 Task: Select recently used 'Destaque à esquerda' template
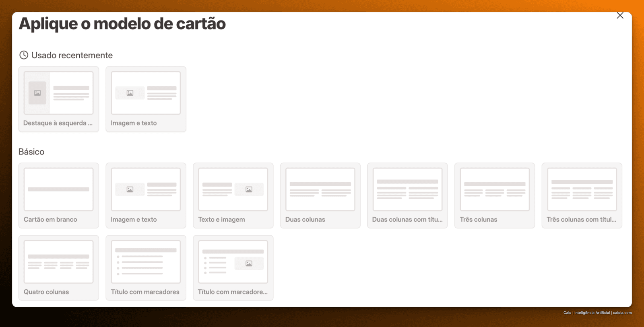coord(59,99)
